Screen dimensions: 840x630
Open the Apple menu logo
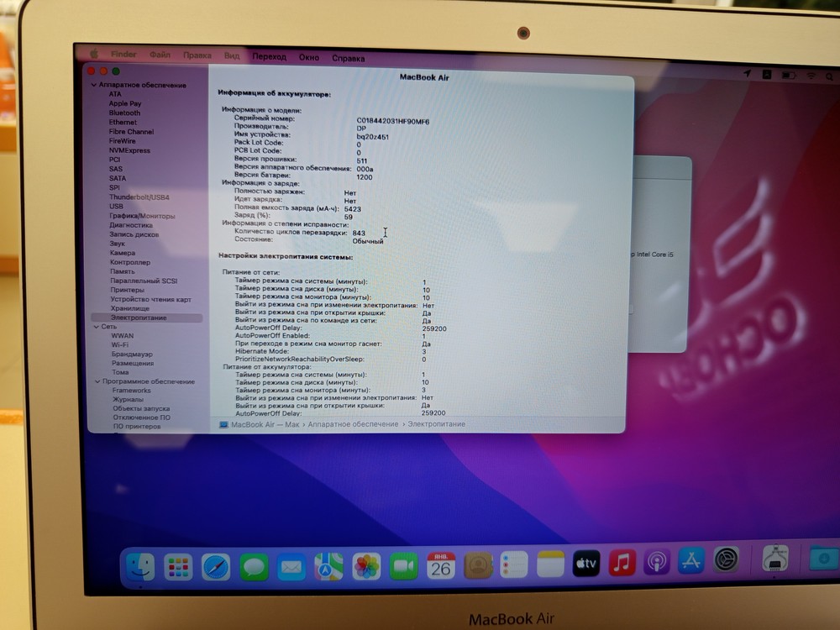(x=94, y=54)
